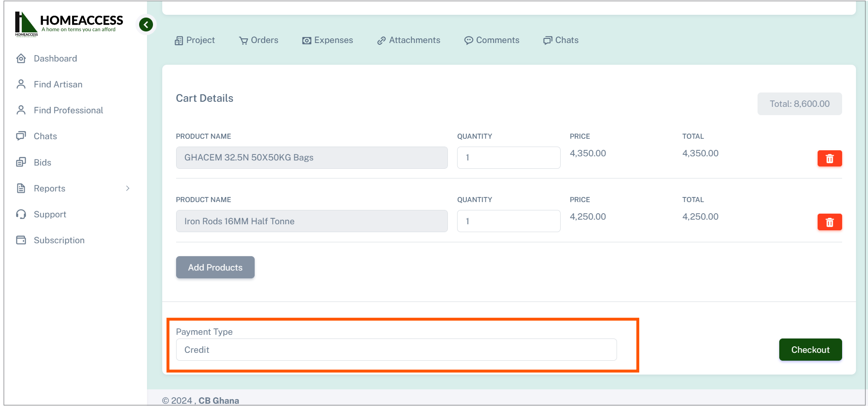Switch to the Chats tab
The width and height of the screenshot is (868, 406).
pyautogui.click(x=561, y=40)
